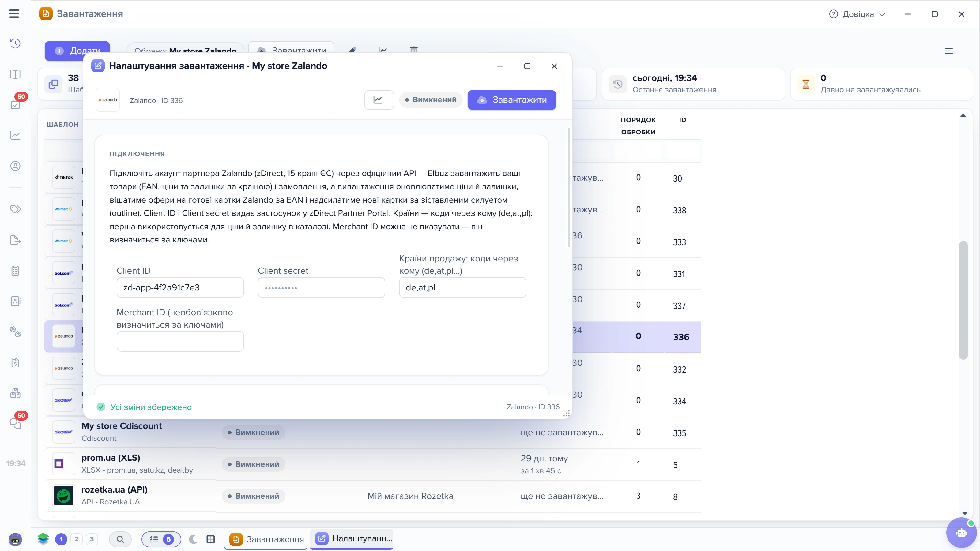Open the invoice document sidebar icon
This screenshot has width=980, height=551.
pyautogui.click(x=15, y=362)
